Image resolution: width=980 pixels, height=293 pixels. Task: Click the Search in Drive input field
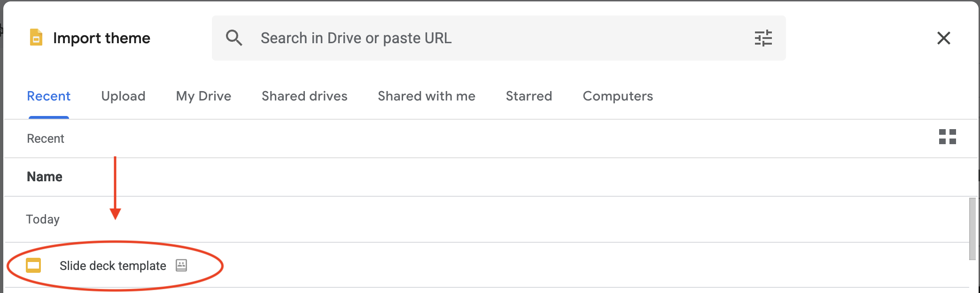pos(498,38)
